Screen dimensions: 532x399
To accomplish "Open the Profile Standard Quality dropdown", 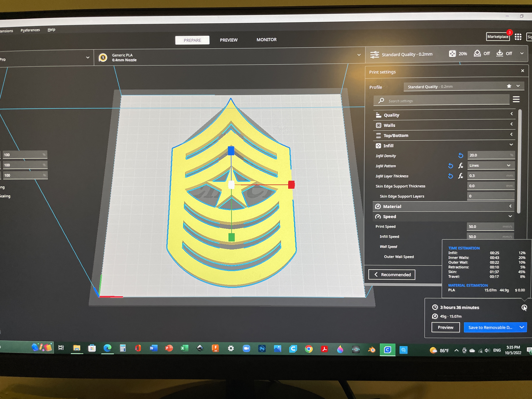I will [x=464, y=86].
